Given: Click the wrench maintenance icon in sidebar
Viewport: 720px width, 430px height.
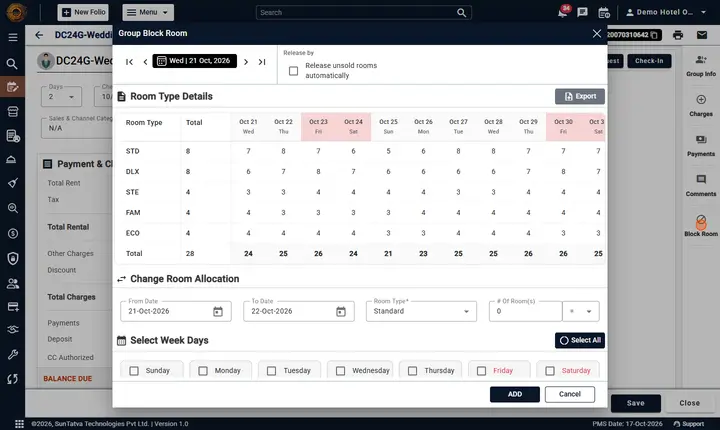Looking at the screenshot, I should coord(13,354).
